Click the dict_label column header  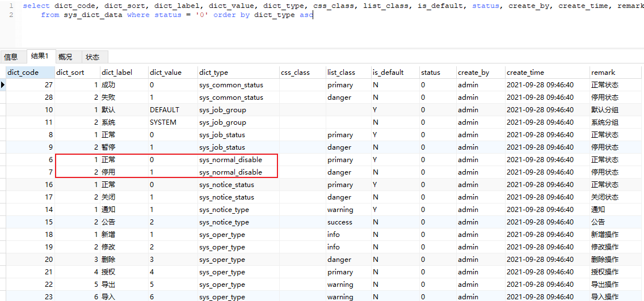124,73
